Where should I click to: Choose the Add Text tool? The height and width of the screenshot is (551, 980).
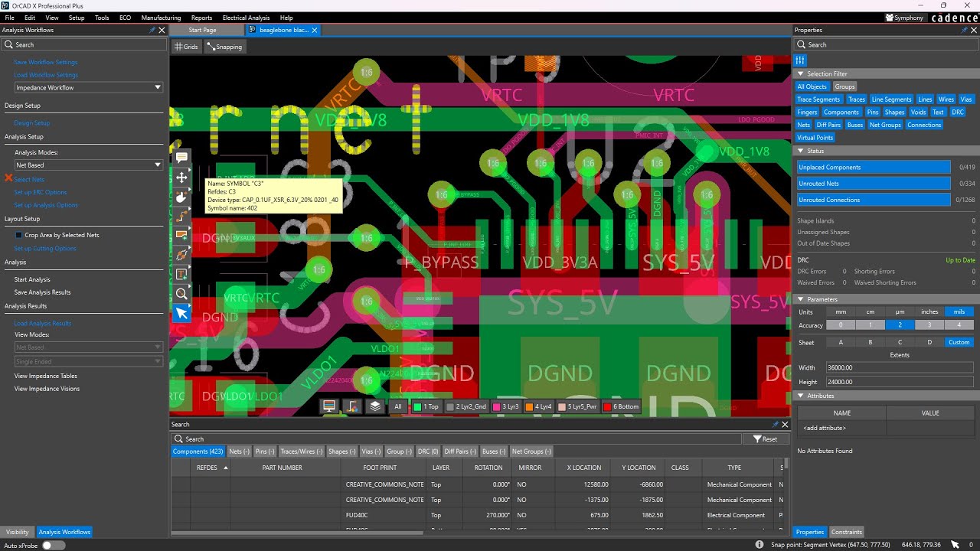click(x=181, y=274)
